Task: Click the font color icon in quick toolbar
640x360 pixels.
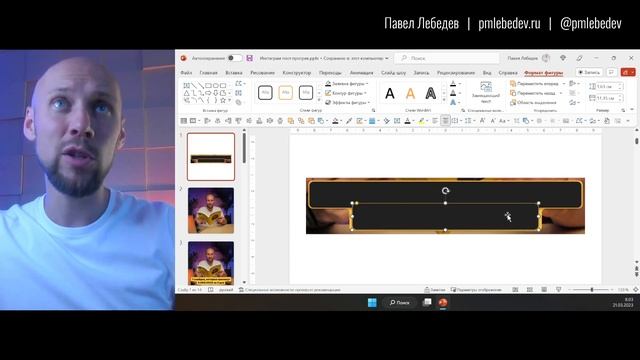Action: [x=407, y=121]
